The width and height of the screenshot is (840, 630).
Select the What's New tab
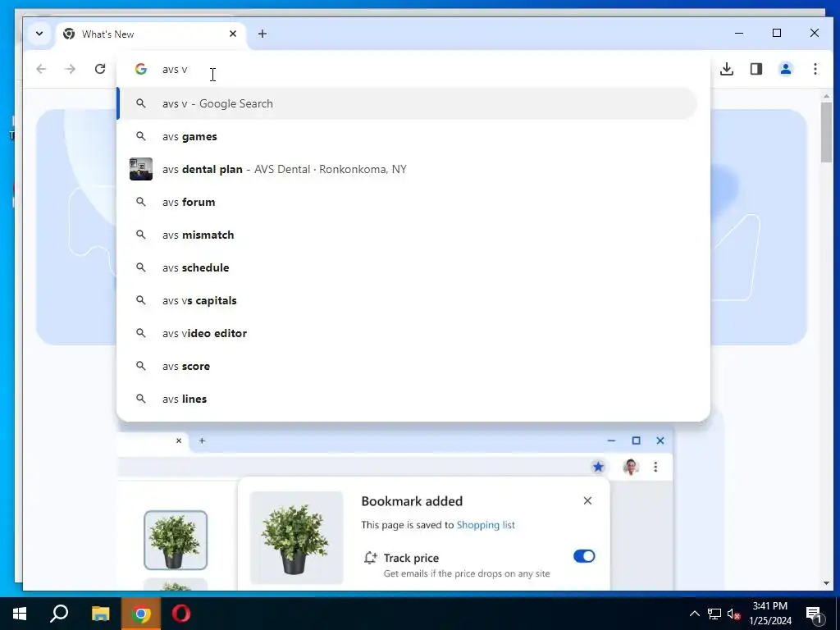(x=151, y=34)
